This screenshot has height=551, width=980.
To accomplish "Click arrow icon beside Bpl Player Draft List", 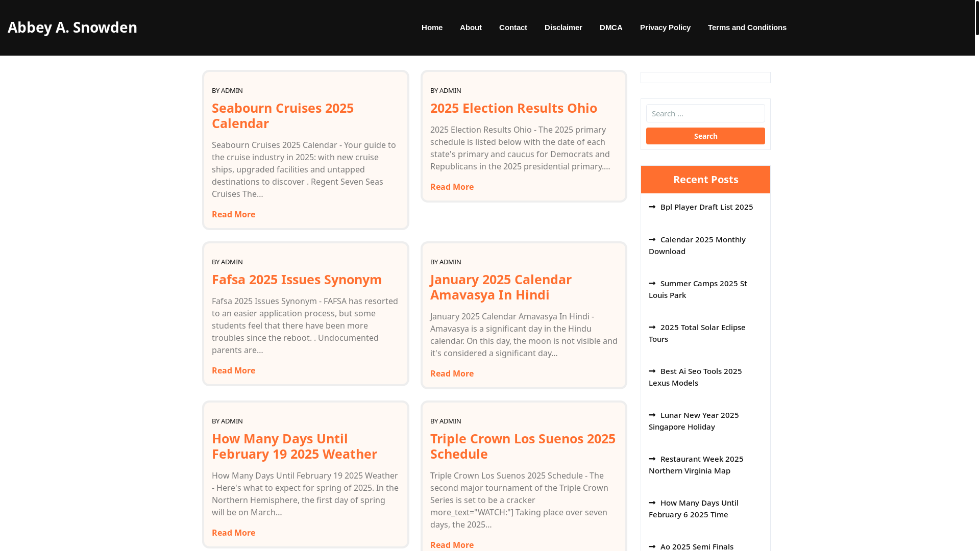I will pos(652,207).
